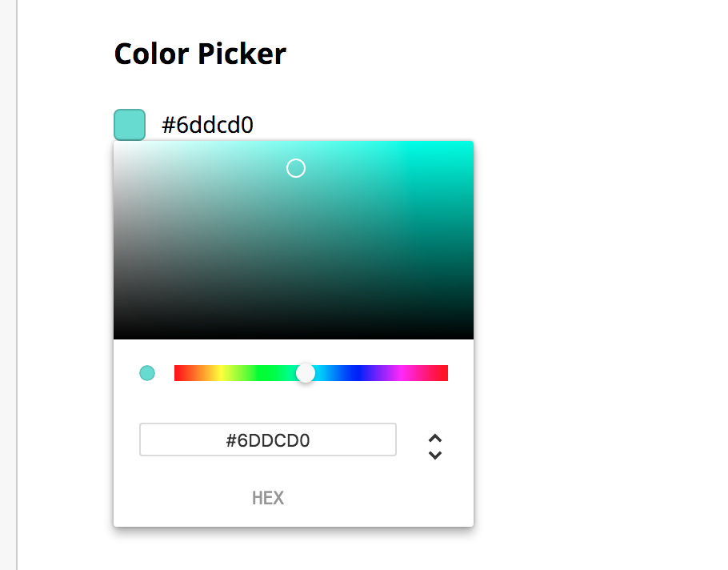Pick the magenta section of hue slider

[x=402, y=373]
